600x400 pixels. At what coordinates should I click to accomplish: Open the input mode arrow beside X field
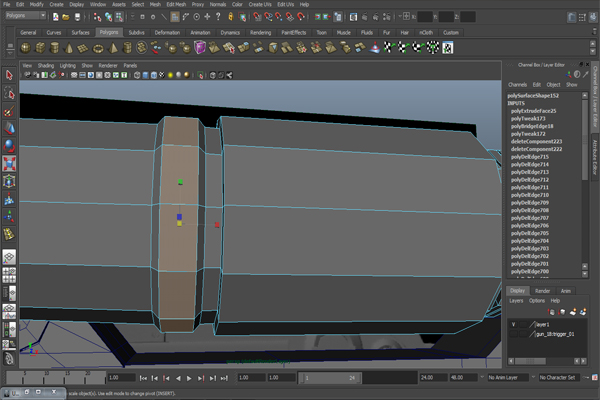(400, 16)
